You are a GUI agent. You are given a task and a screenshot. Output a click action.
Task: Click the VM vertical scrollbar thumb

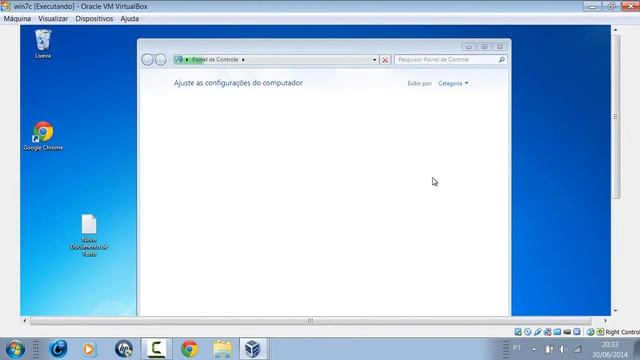coord(616,116)
